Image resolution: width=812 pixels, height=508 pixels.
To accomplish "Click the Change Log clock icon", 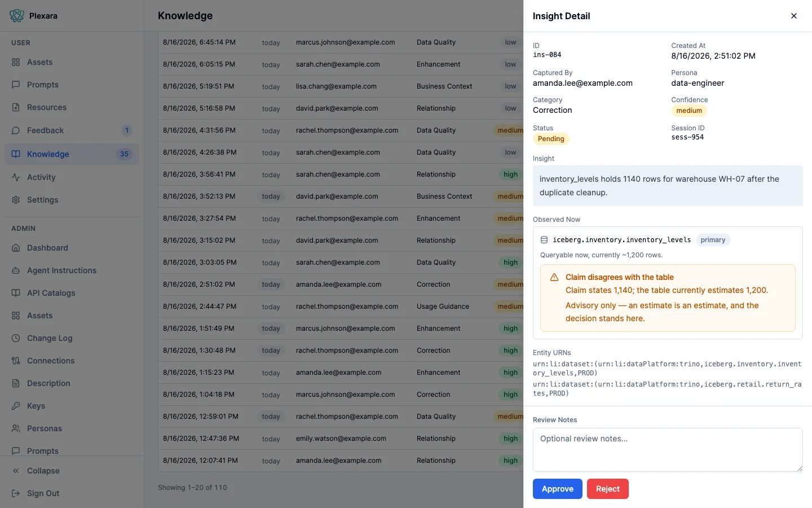I will [16, 338].
